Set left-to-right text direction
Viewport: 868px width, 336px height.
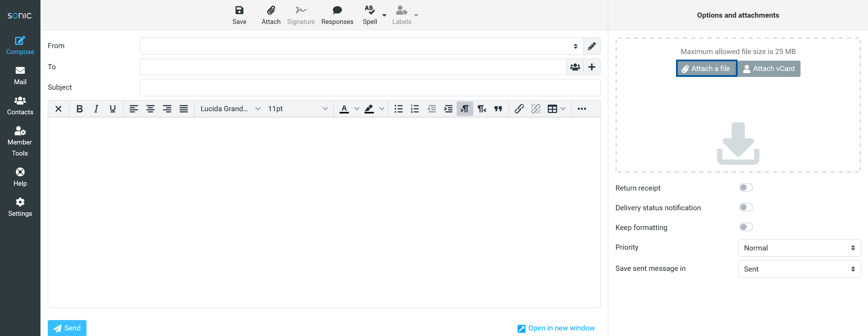pyautogui.click(x=465, y=109)
